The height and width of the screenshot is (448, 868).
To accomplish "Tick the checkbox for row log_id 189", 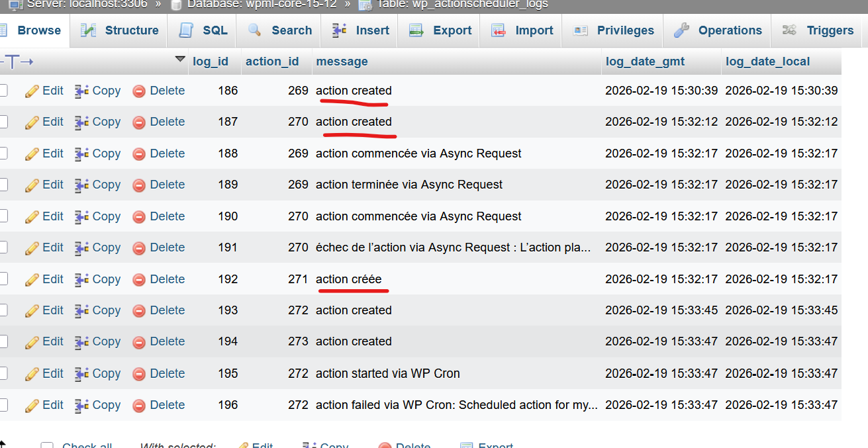I will (3, 185).
